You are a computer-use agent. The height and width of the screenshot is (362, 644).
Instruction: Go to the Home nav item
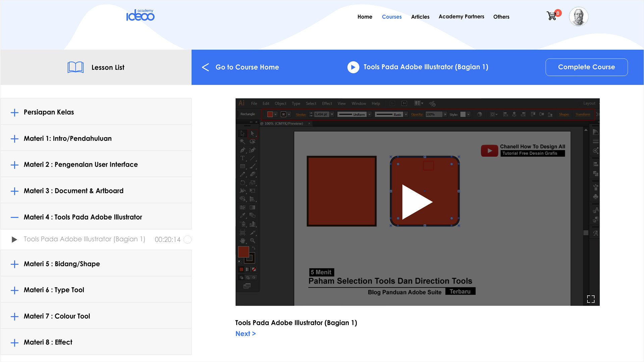pos(365,17)
